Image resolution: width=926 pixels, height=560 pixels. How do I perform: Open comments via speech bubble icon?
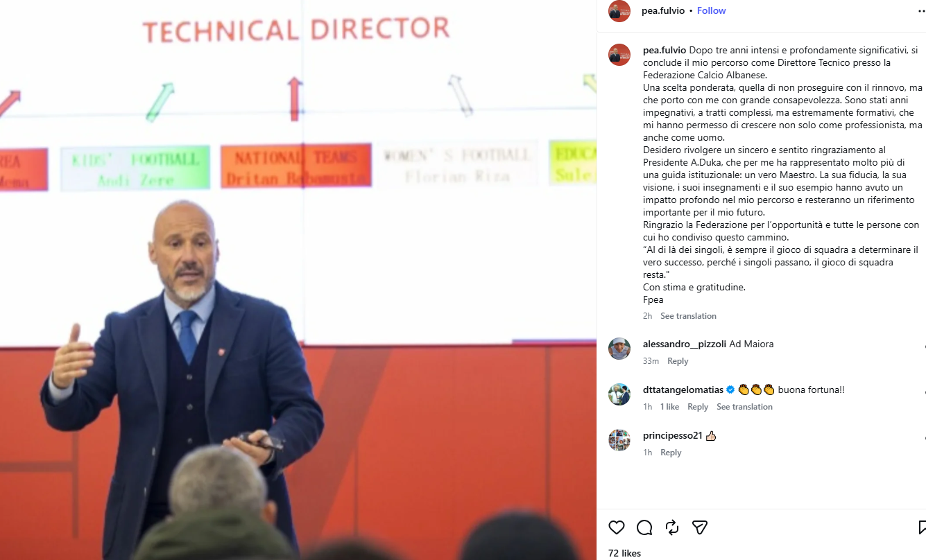[x=644, y=527]
